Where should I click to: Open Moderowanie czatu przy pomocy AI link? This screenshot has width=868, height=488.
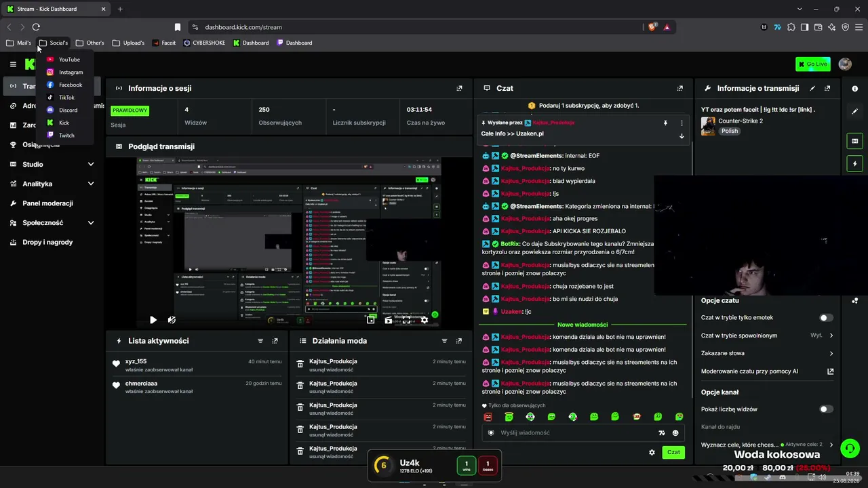coord(831,371)
